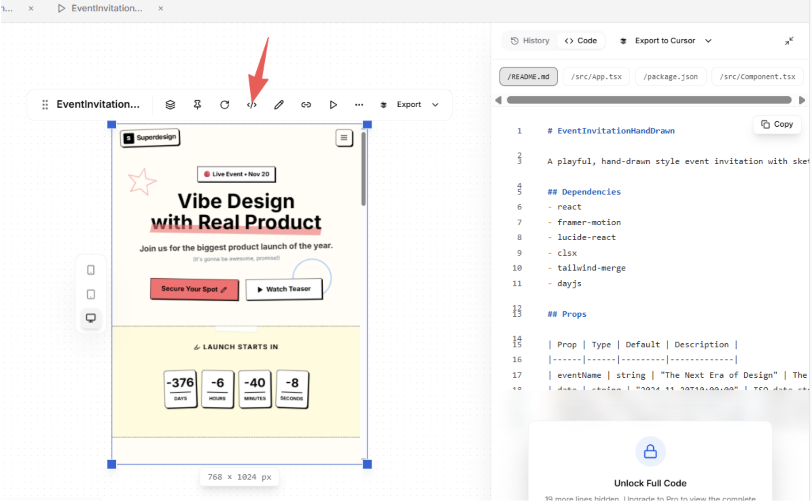812x504 pixels.
Task: Click the horizontal file tabs scrollbar thumb
Action: tap(649, 100)
